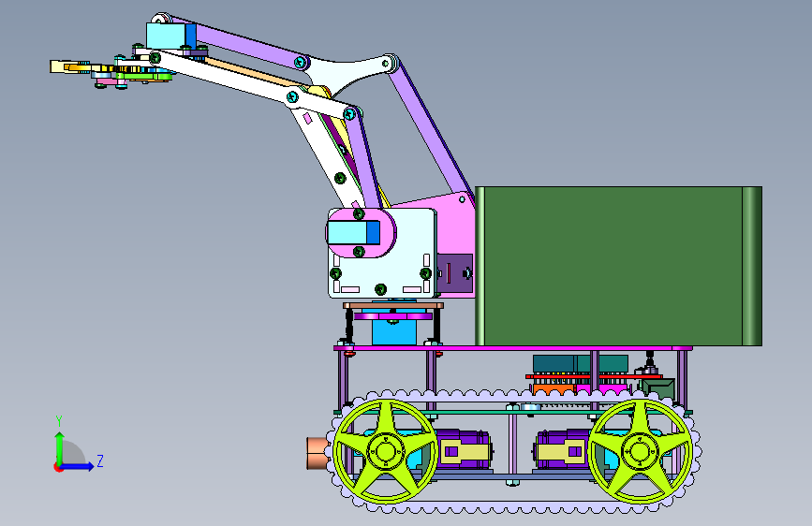
Task: Select the large green box on the chassis
Action: click(618, 266)
